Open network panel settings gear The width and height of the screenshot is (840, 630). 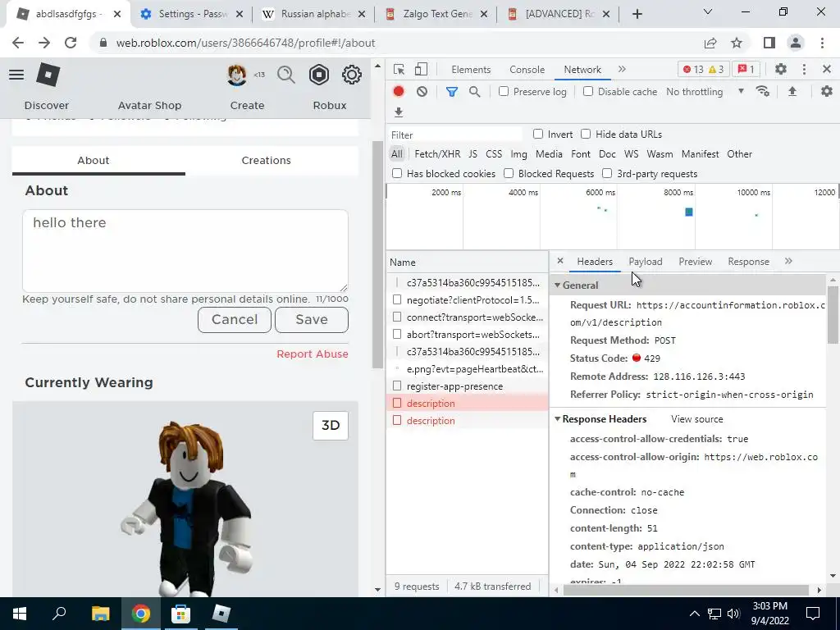pyautogui.click(x=827, y=91)
